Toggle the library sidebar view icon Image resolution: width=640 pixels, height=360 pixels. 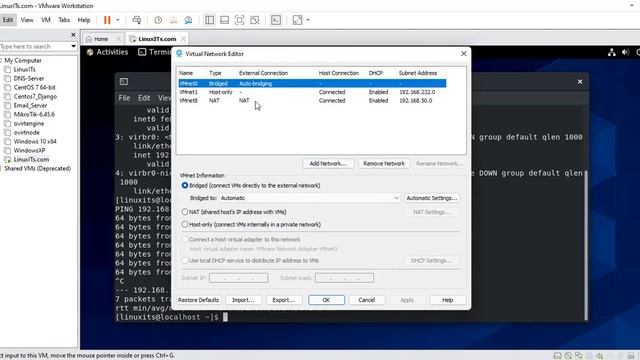(209, 20)
